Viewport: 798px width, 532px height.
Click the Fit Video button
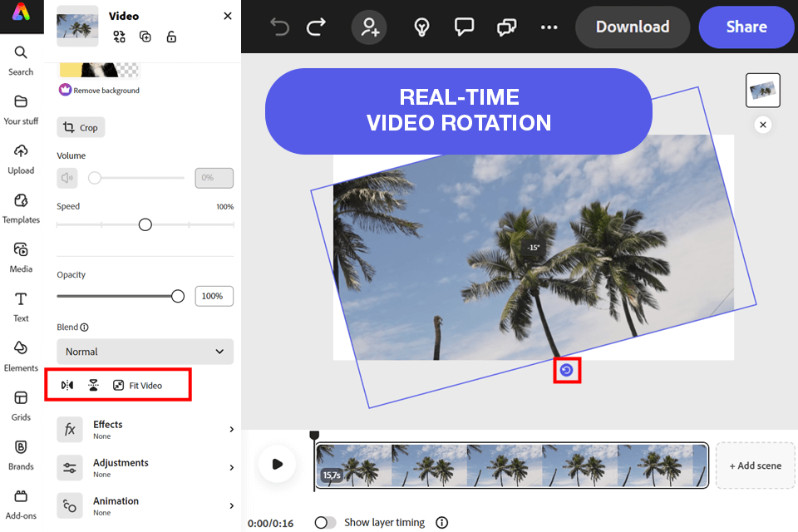[x=137, y=386]
